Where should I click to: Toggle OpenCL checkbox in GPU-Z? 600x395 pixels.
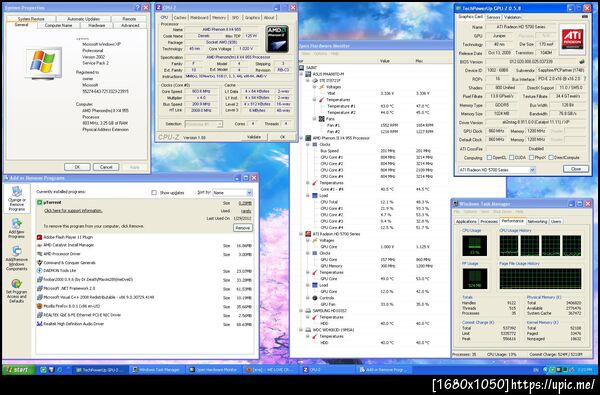click(x=489, y=157)
